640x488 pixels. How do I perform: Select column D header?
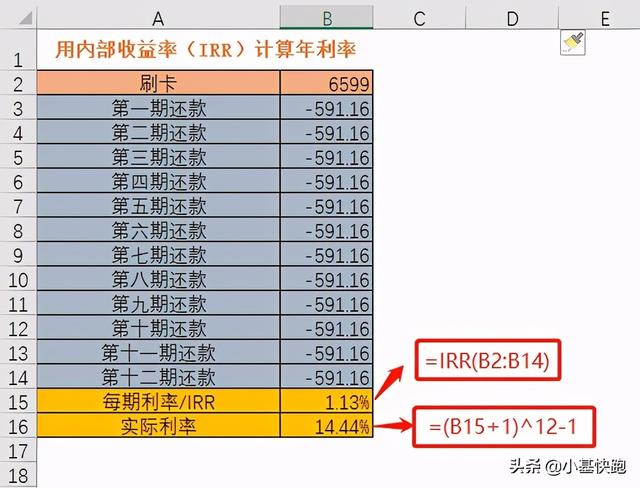coord(512,18)
